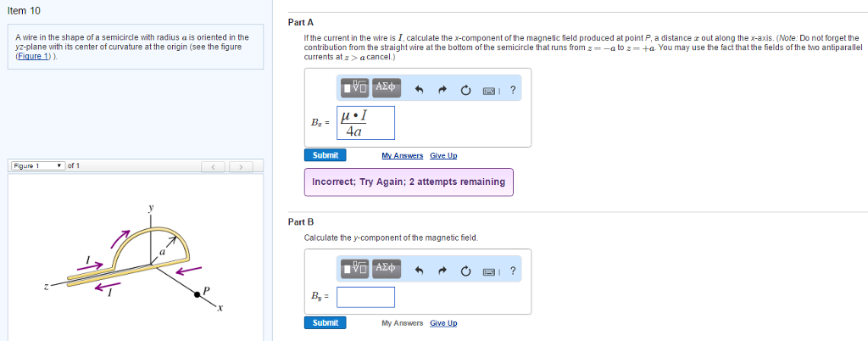Open My Answers for Part A
Viewport: 868px width, 341px height.
click(402, 156)
